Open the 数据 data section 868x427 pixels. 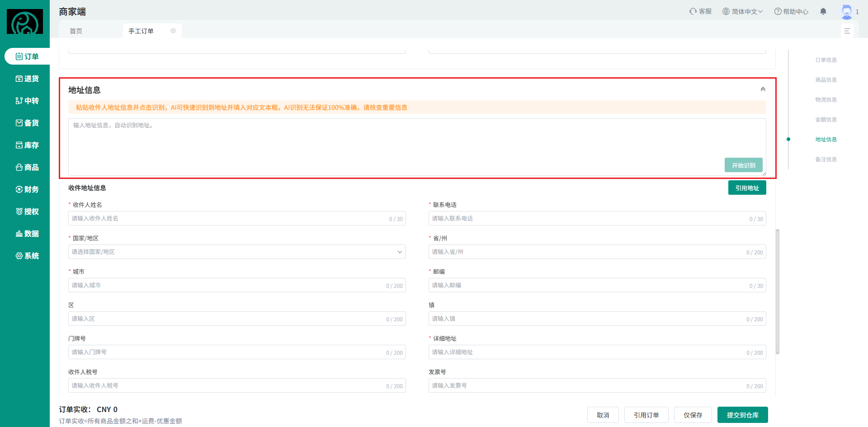27,234
